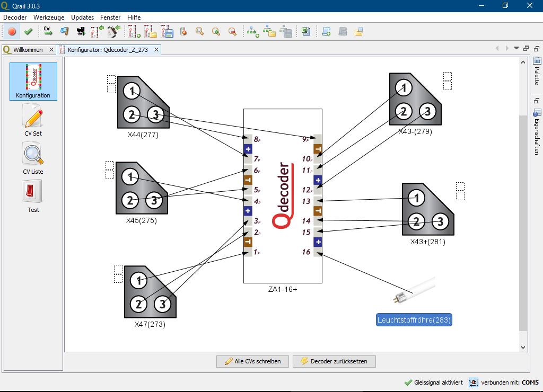Viewport: 543px width, 392px height.
Task: Click lamp 2 of signal X47(273)
Action: coord(138,304)
